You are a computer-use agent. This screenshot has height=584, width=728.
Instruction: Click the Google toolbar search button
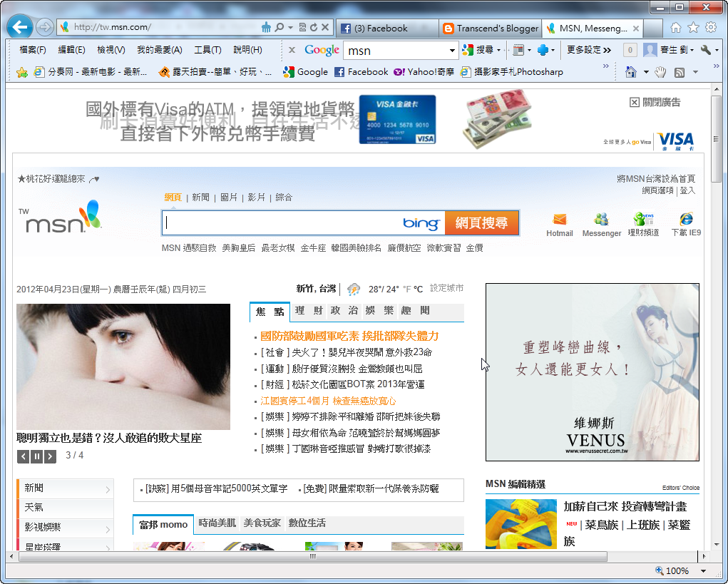pyautogui.click(x=478, y=50)
